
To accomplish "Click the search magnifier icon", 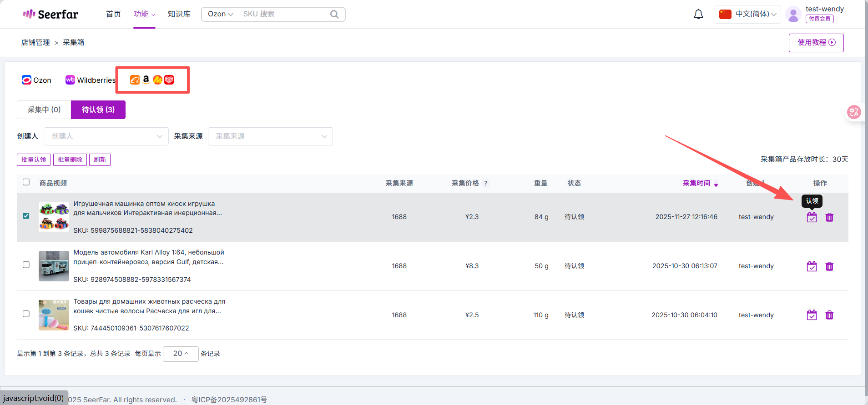I will [334, 14].
